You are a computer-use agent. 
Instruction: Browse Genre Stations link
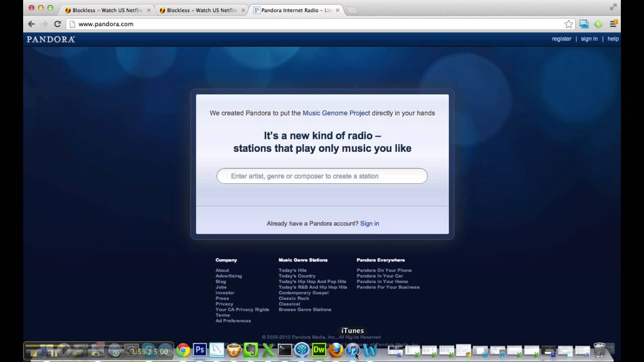tap(305, 310)
